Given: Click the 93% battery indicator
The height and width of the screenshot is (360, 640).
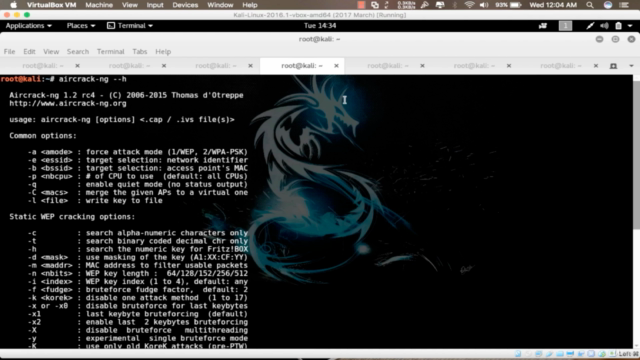Looking at the screenshot, I should [508, 5].
